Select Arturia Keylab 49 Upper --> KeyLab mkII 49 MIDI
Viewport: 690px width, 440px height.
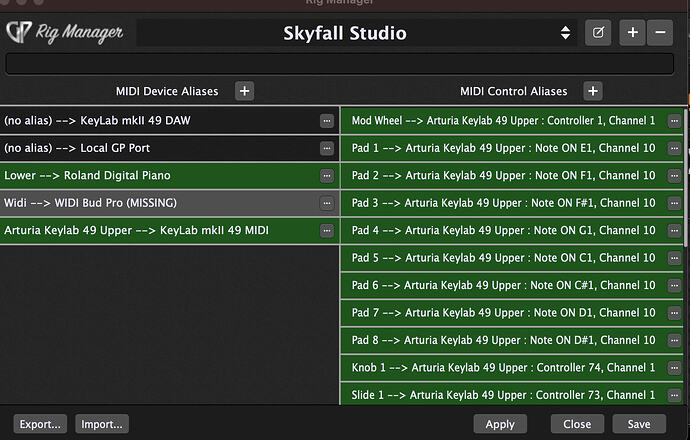(x=169, y=230)
